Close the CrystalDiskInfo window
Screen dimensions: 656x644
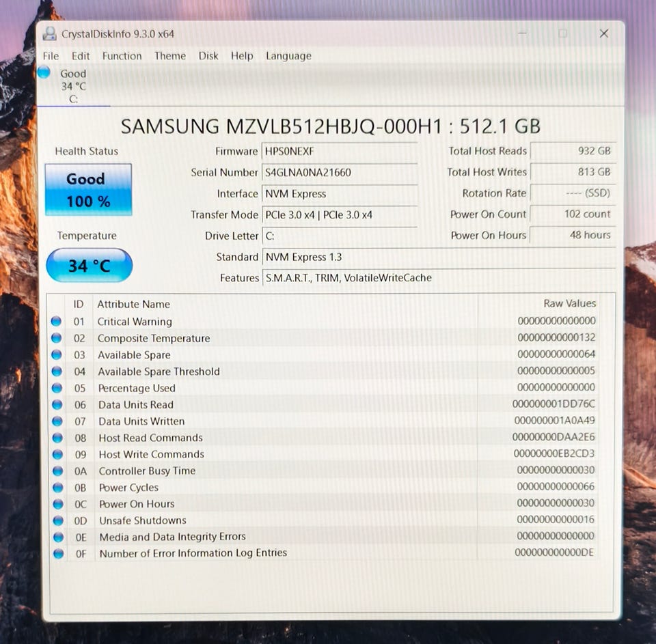point(603,33)
